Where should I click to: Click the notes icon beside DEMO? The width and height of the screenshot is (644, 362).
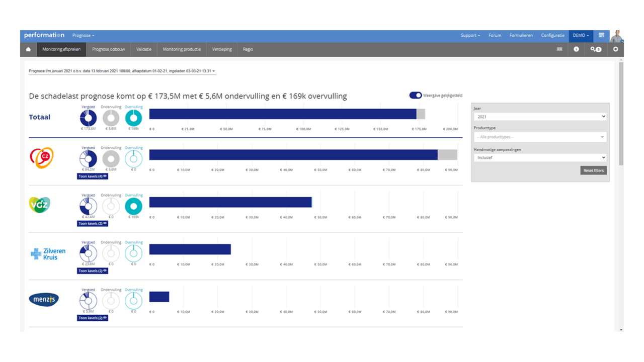click(601, 35)
